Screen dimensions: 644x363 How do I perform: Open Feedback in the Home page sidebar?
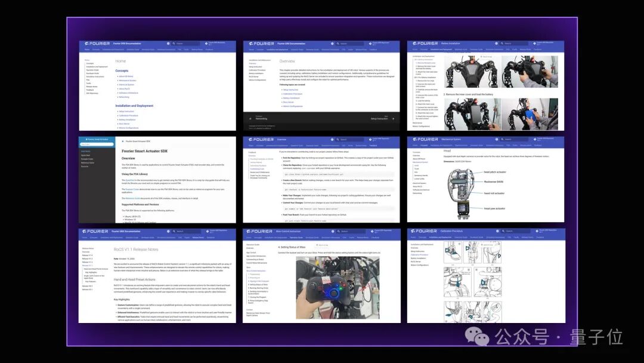90,90
